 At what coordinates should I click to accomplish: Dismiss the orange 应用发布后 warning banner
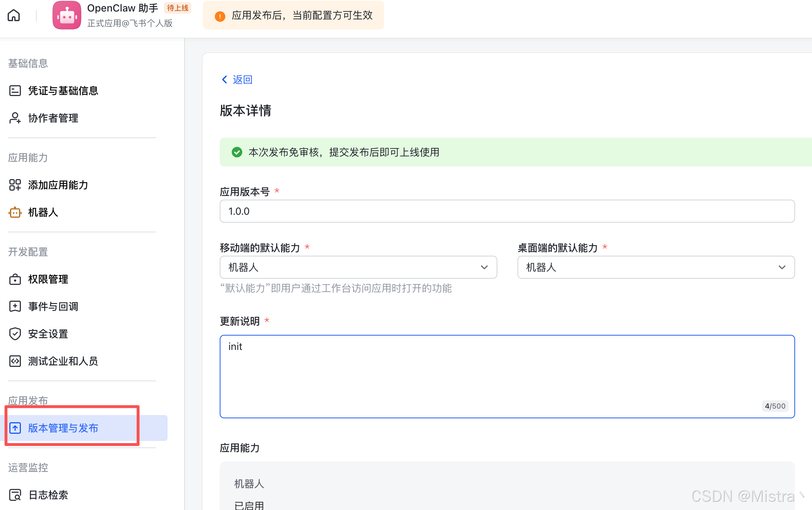pyautogui.click(x=293, y=15)
